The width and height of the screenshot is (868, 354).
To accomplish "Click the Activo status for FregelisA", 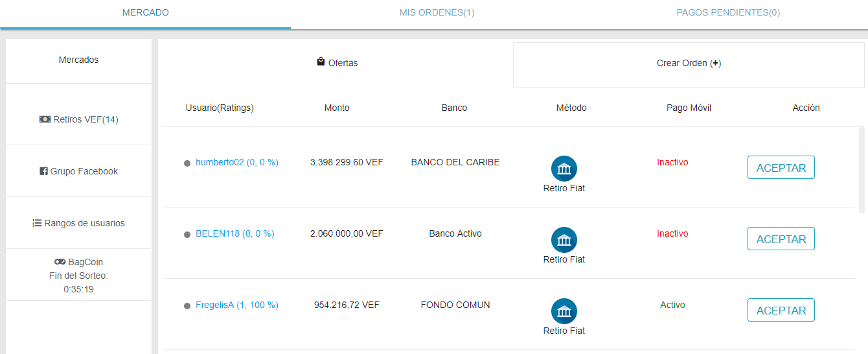I will pos(672,305).
